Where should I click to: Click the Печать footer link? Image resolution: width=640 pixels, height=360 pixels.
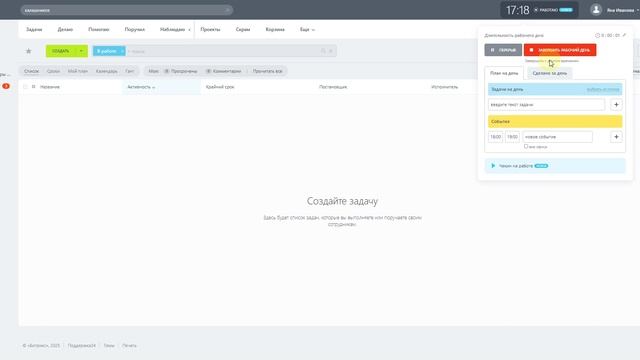(x=129, y=345)
